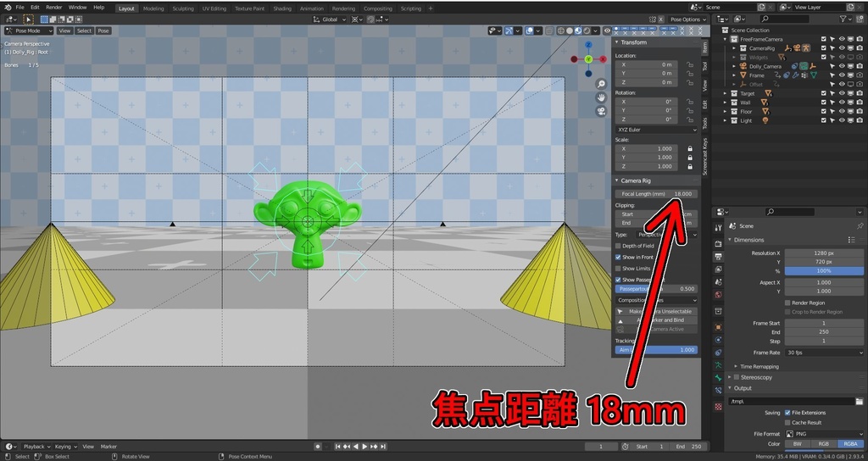
Task: Hide the Wall collection via eye icon
Action: [x=842, y=103]
